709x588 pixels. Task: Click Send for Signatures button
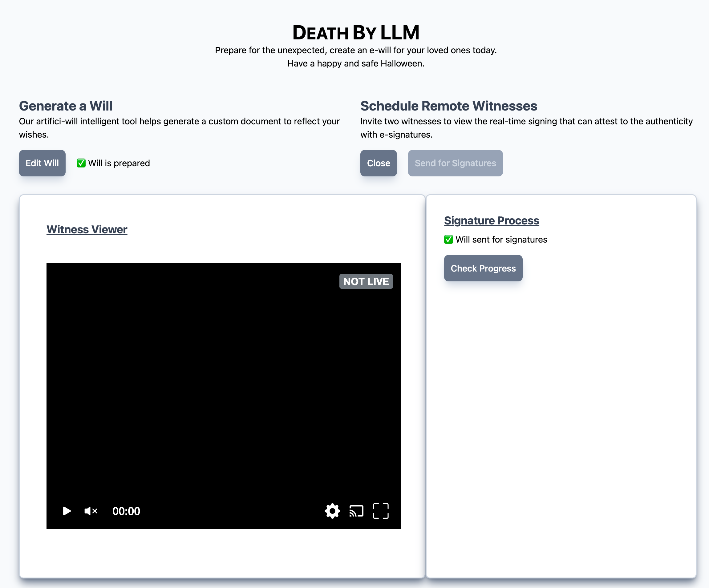(x=455, y=163)
